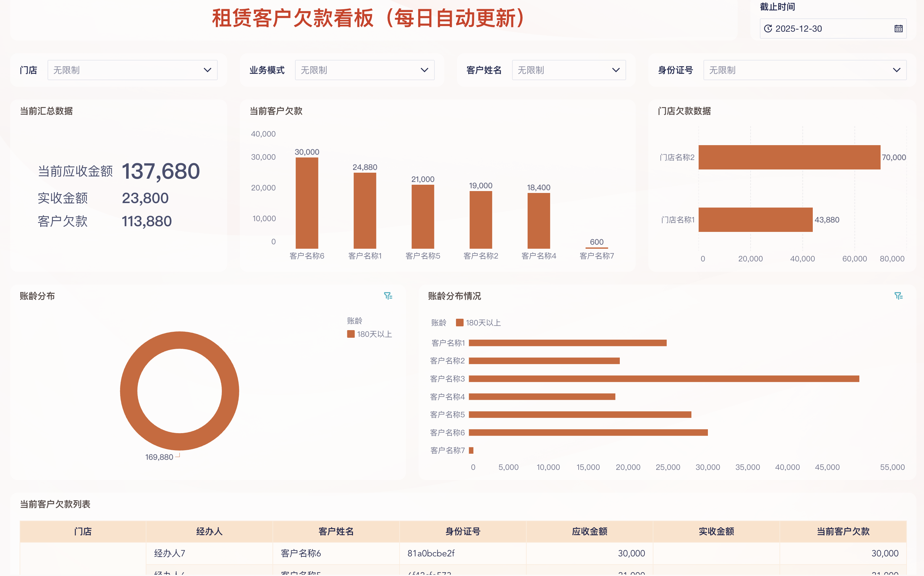Click the 当前客户欠款 column header

(x=843, y=531)
